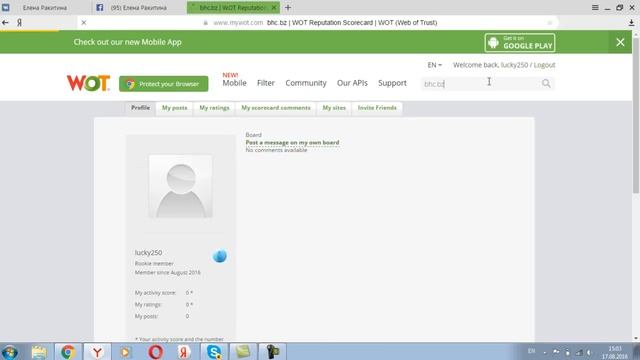Open the lucky250 welcome link
The image size is (640, 360).
(x=514, y=65)
